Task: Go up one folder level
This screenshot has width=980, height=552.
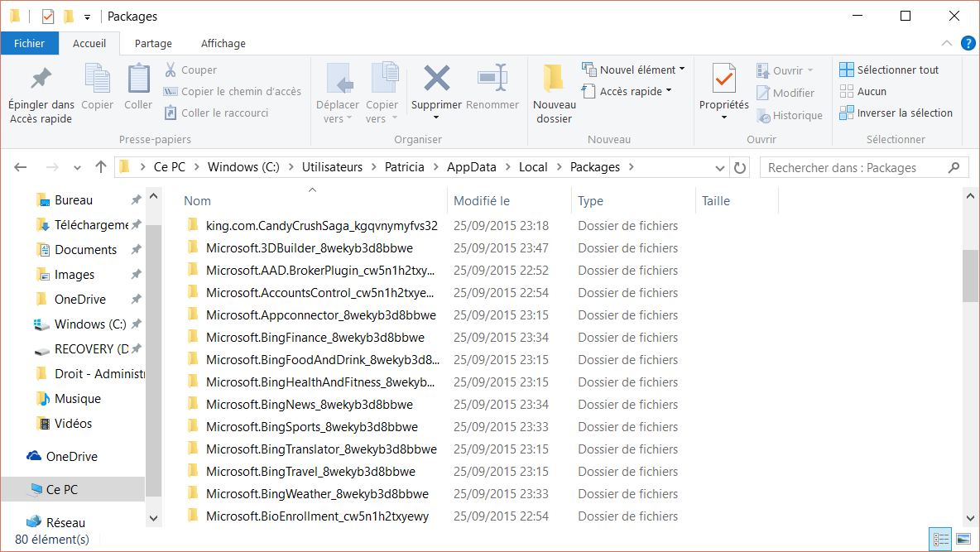Action: coord(101,167)
